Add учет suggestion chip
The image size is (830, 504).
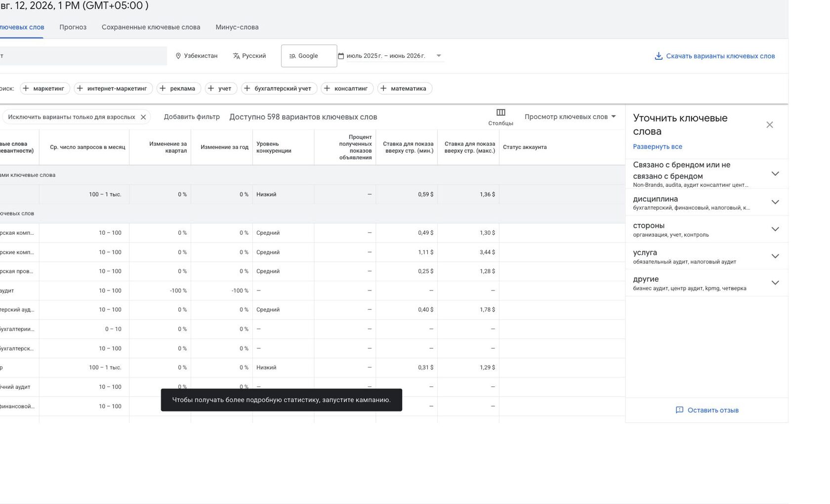click(x=221, y=88)
